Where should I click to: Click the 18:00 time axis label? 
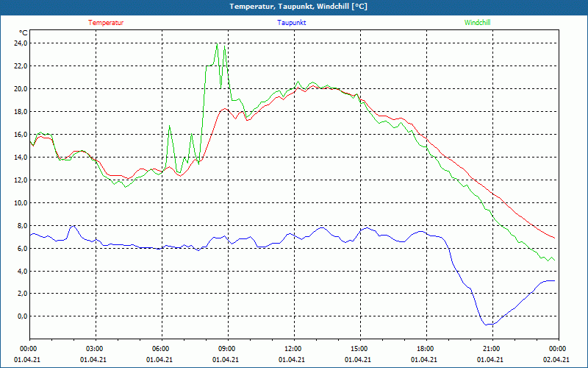pos(427,349)
